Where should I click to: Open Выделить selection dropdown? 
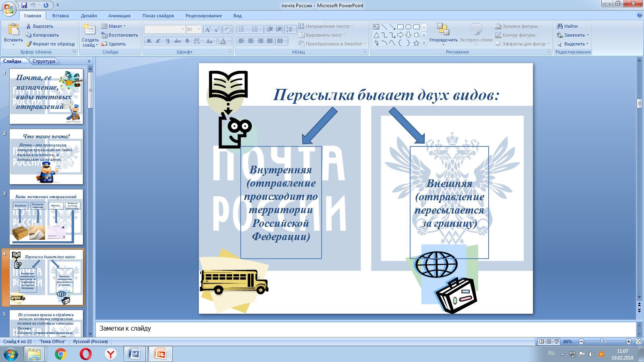click(x=587, y=44)
